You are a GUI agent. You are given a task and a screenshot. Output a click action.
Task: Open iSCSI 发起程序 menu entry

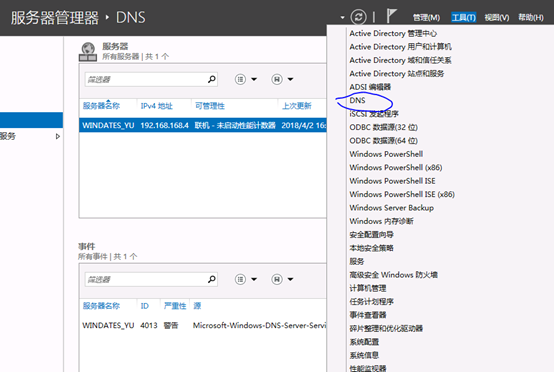374,114
